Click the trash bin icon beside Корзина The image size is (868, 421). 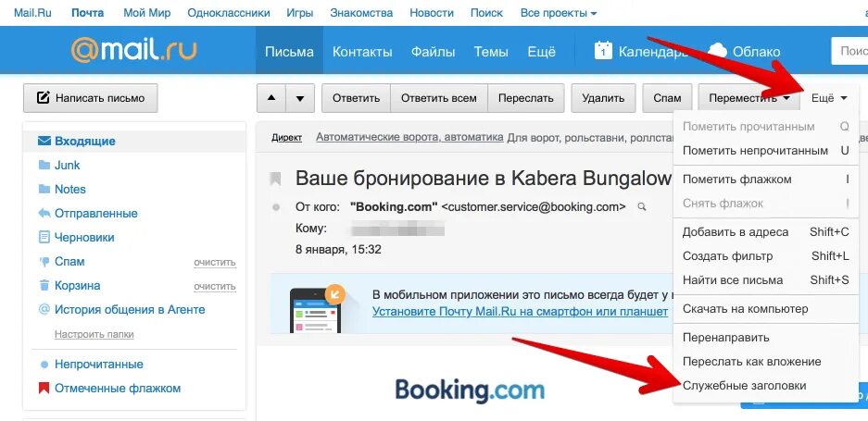(44, 286)
